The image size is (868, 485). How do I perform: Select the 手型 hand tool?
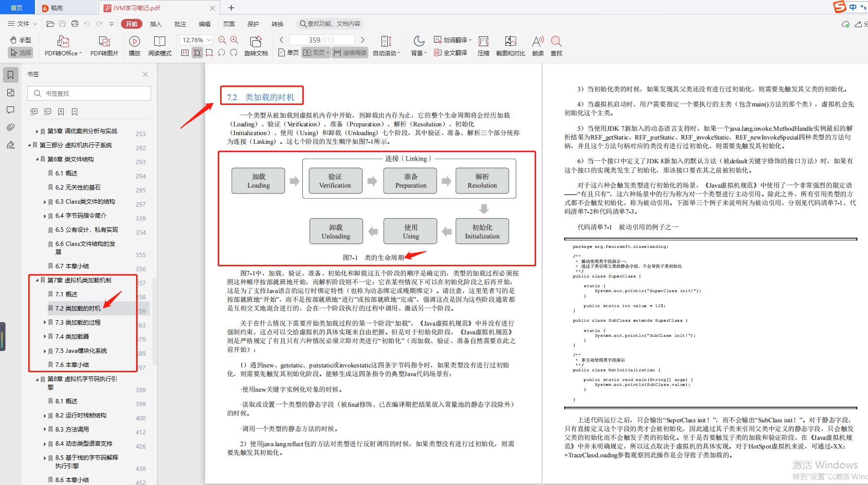[20, 40]
